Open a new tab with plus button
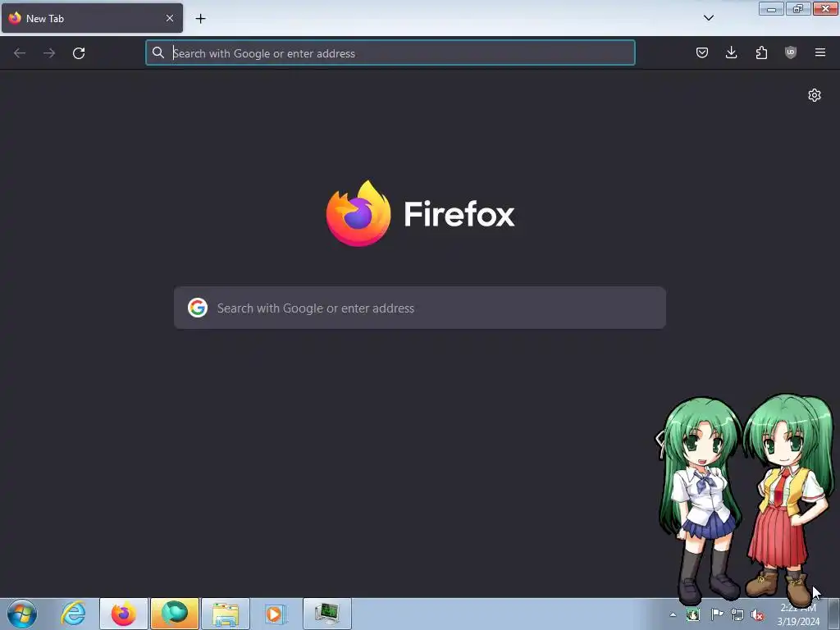Screen dimensions: 840x630 [x=200, y=19]
